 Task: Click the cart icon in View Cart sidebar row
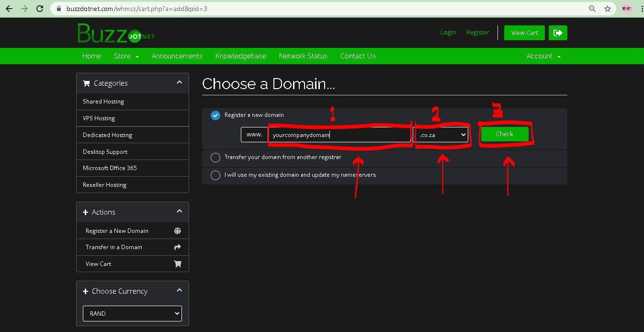coord(178,264)
